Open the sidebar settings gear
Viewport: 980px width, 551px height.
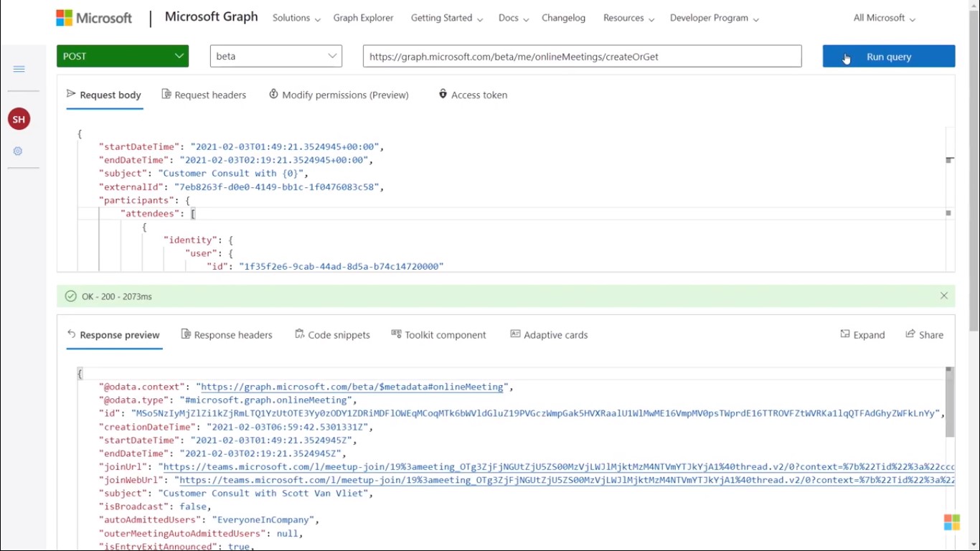coord(18,151)
